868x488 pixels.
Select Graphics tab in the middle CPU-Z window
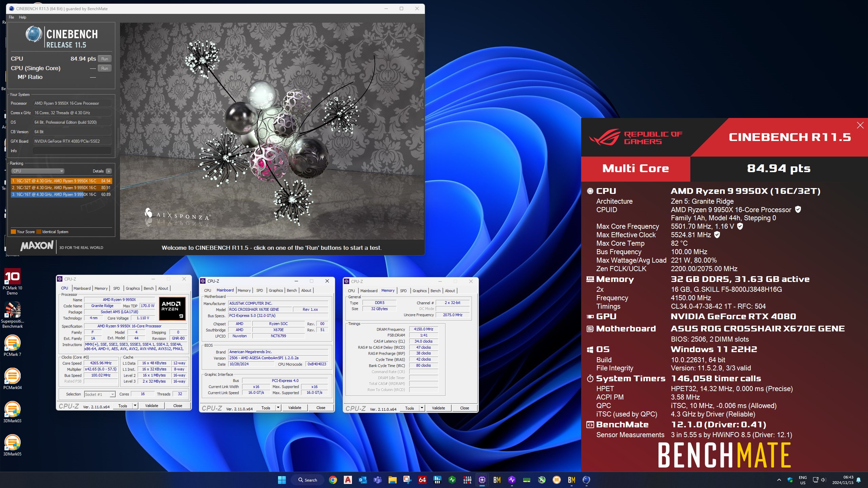coord(276,290)
